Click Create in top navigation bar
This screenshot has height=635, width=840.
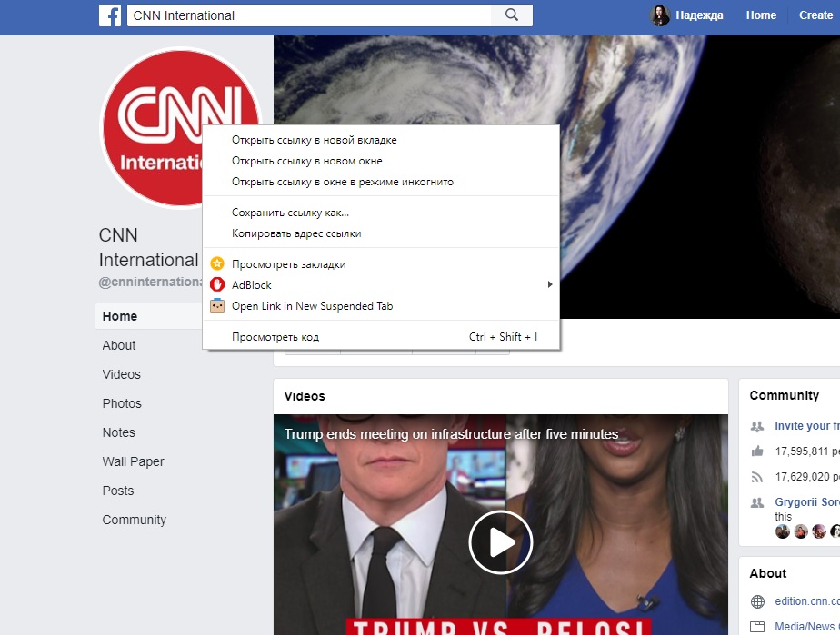[x=815, y=15]
